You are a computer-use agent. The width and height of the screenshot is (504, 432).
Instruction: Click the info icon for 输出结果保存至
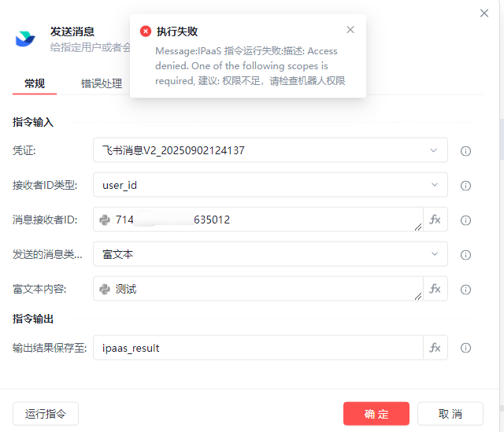click(465, 348)
